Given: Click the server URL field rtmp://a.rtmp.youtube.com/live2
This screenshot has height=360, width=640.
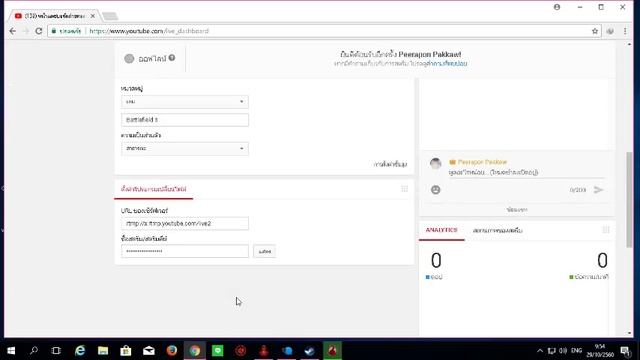Looking at the screenshot, I should [184, 223].
